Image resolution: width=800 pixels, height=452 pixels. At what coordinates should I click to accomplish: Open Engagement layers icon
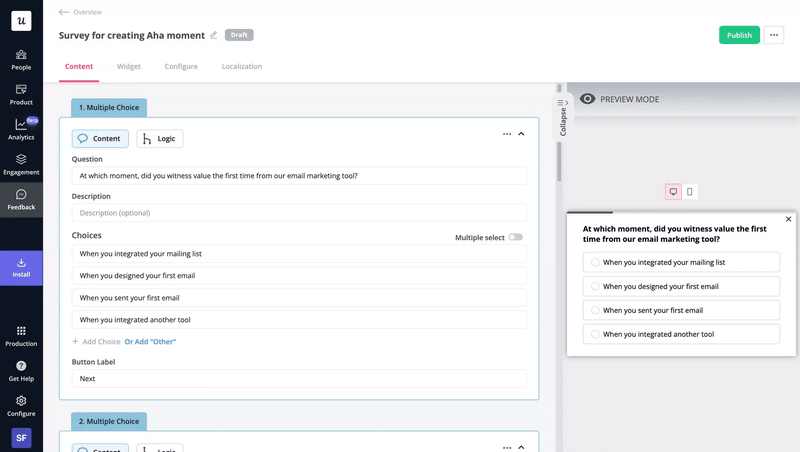pos(21,160)
